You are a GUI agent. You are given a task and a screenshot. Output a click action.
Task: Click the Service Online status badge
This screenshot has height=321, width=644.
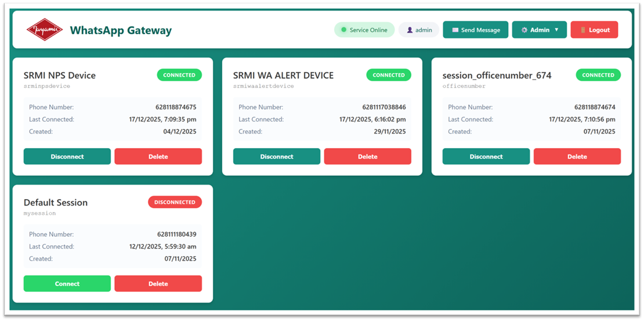pyautogui.click(x=364, y=30)
